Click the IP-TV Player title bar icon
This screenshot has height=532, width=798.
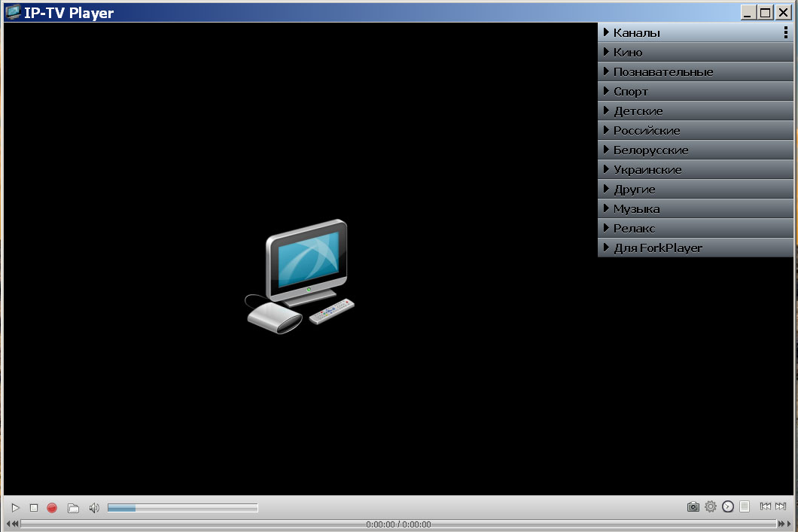14,12
